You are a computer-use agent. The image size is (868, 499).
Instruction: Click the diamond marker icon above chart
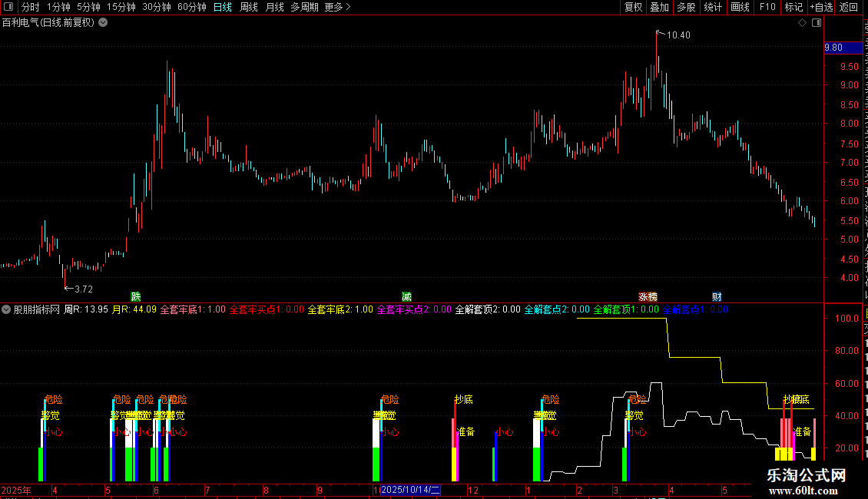802,23
